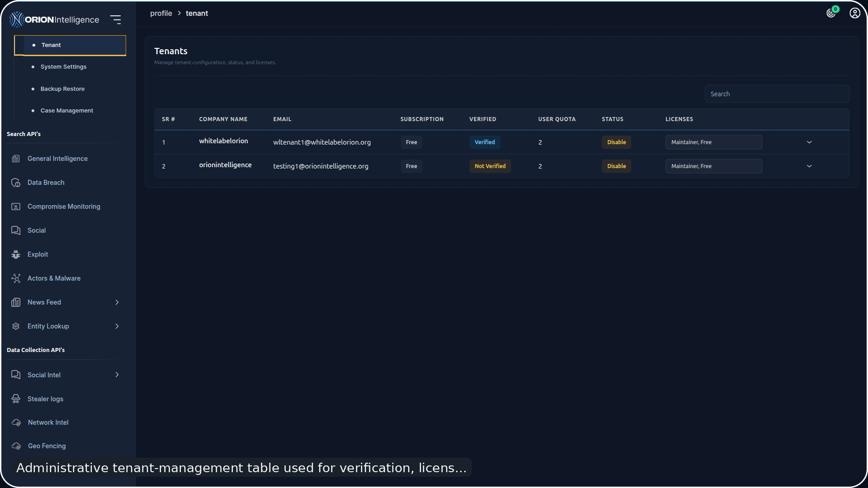This screenshot has height=488, width=868.
Task: Go to Data Breach page
Action: (x=46, y=183)
